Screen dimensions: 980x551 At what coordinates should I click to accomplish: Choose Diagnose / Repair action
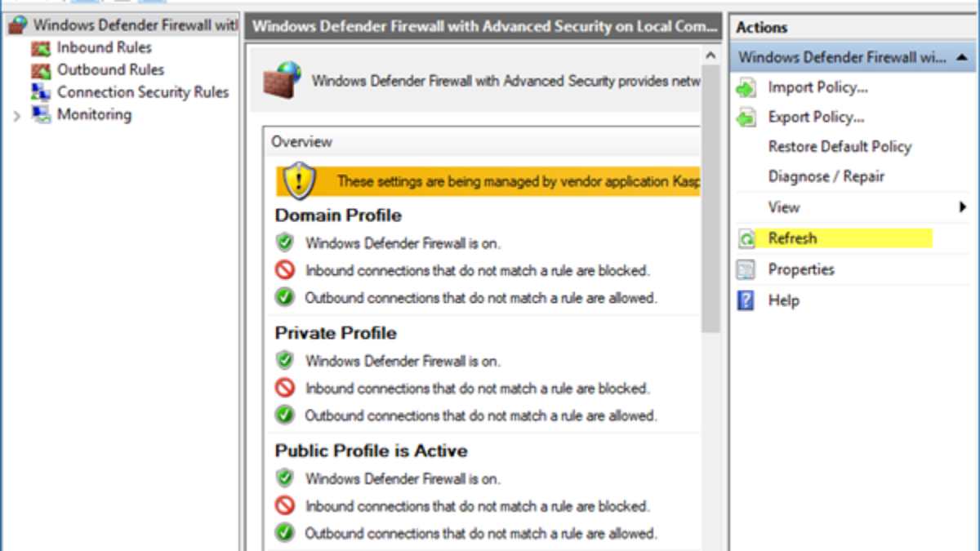pyautogui.click(x=826, y=176)
